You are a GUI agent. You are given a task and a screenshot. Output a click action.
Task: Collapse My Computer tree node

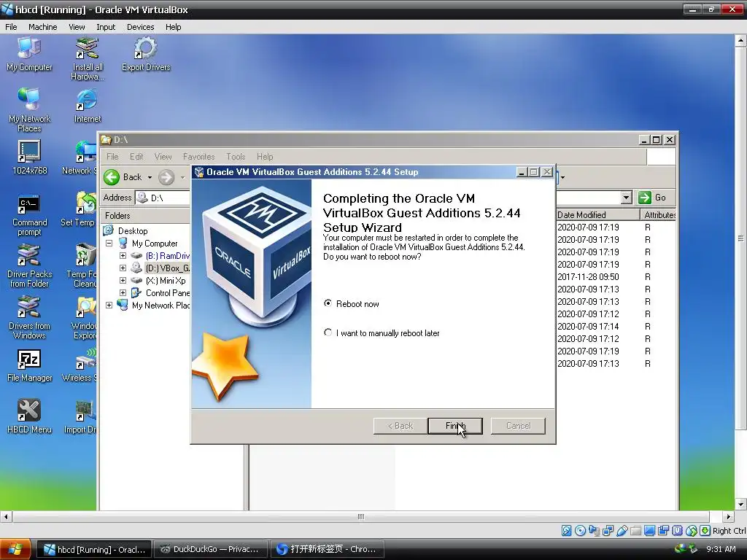tap(109, 244)
